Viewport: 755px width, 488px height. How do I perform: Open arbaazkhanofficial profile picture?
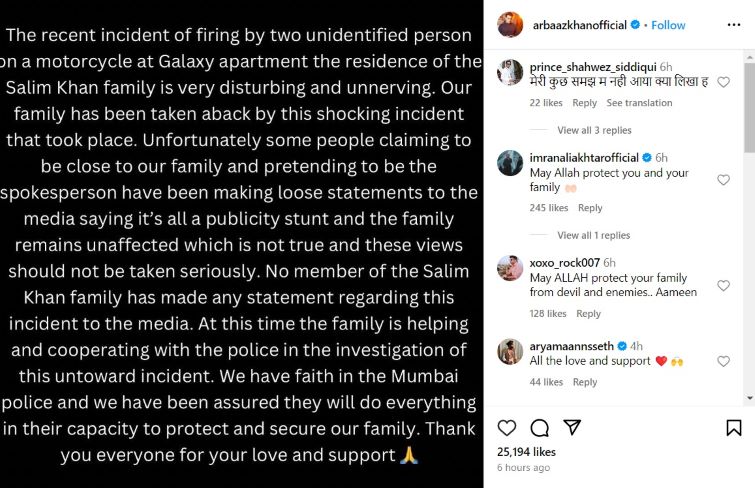510,24
